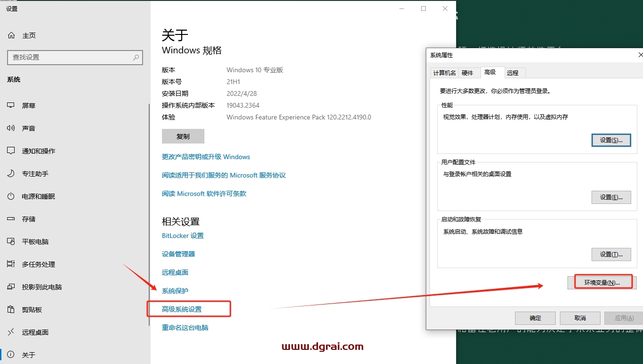Open 通知和操作 notifications icon
The height and width of the screenshot is (364, 643).
(11, 151)
